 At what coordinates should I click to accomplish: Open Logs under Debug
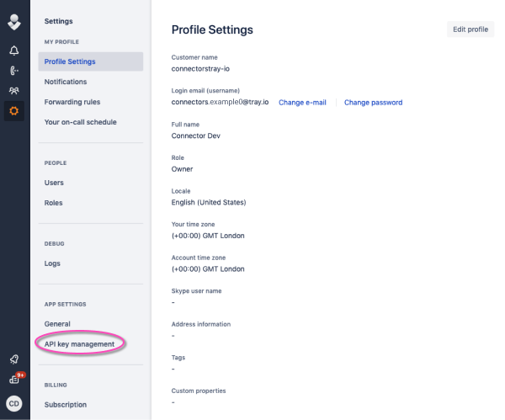[x=52, y=263]
